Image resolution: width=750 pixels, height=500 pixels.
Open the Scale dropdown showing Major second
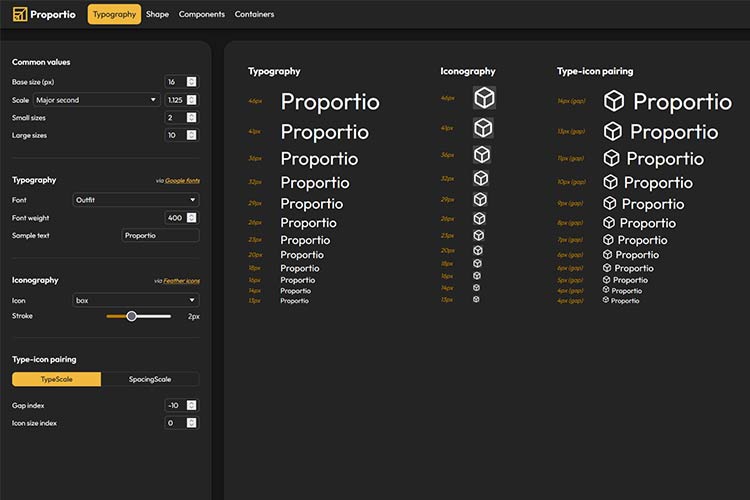[96, 100]
